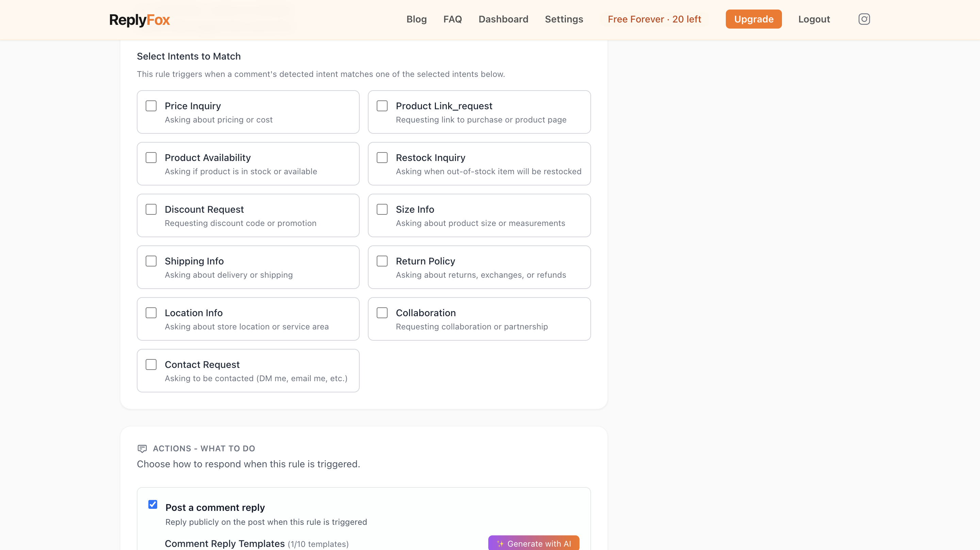980x550 pixels.
Task: Uncheck Post a comment reply
Action: pos(152,504)
